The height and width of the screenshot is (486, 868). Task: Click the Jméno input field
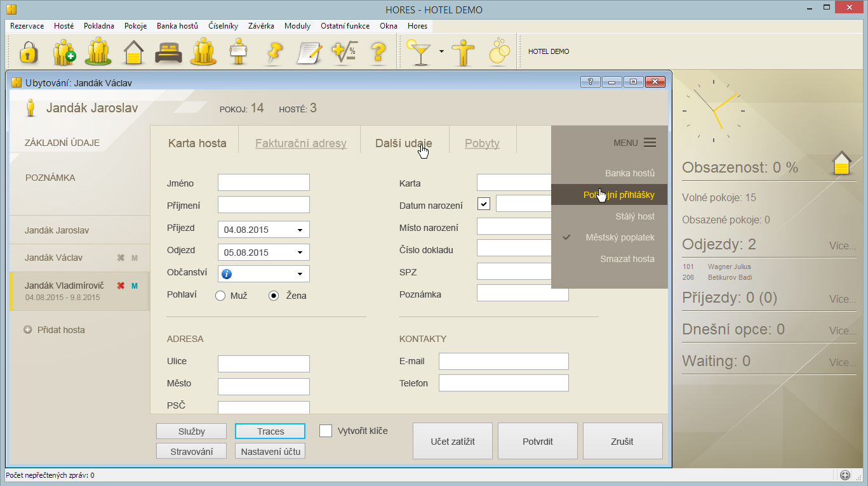pos(264,183)
